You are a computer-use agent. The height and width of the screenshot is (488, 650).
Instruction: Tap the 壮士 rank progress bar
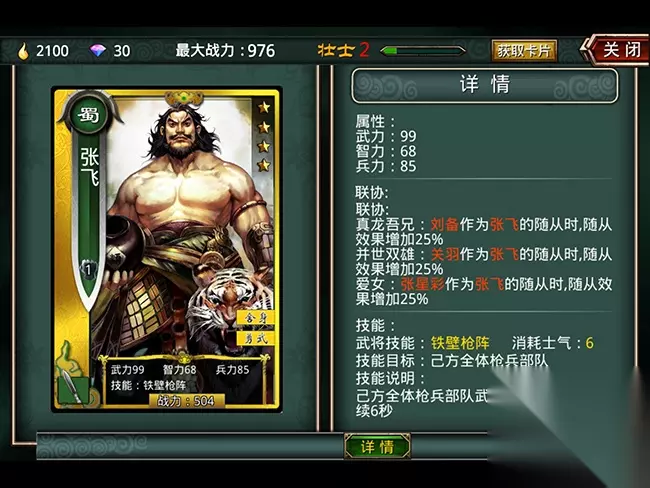tap(422, 51)
